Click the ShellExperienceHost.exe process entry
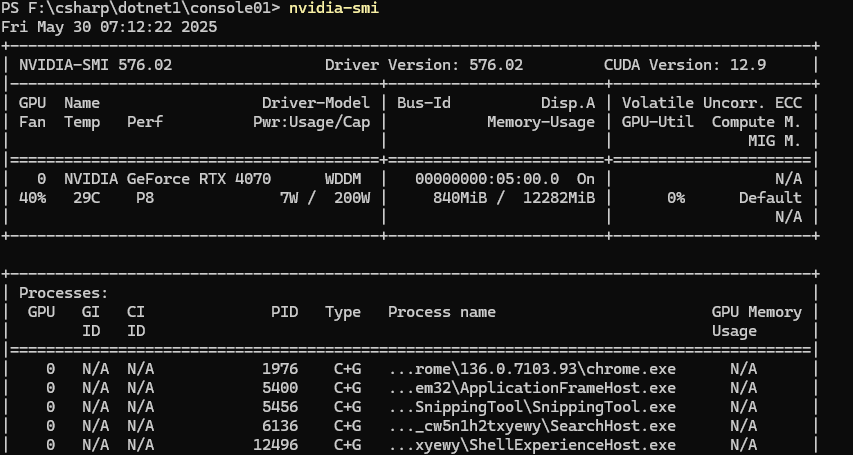The width and height of the screenshot is (853, 455). coord(532,445)
